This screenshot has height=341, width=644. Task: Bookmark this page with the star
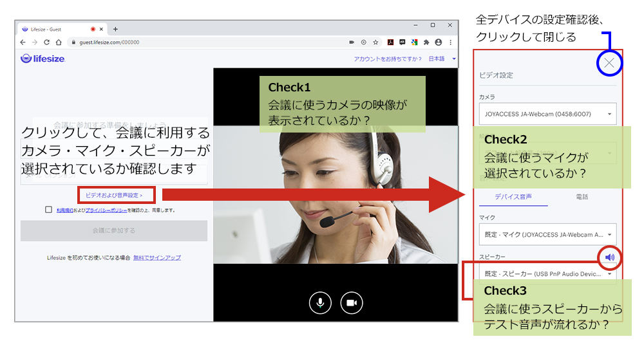[x=375, y=42]
